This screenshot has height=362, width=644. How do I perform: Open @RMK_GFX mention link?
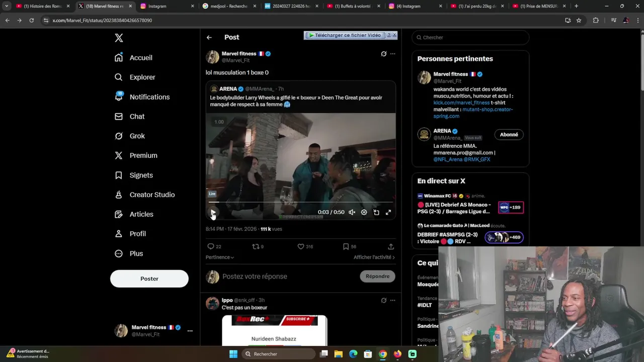[477, 159]
